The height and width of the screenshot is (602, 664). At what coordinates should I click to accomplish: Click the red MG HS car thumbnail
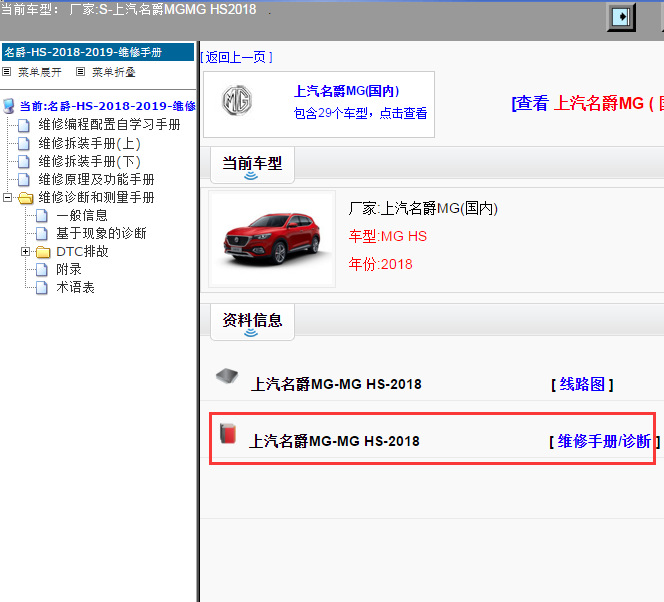tap(272, 239)
